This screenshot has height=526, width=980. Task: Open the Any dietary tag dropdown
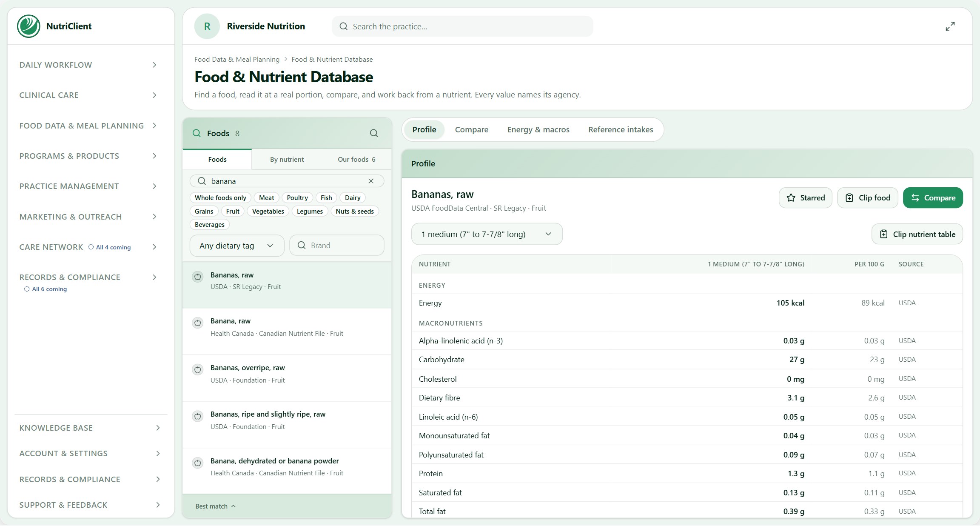coord(237,246)
